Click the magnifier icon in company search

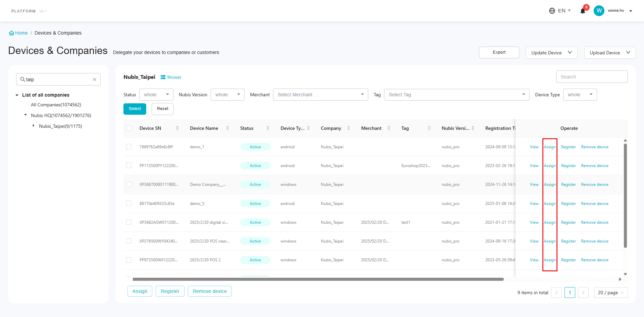[23, 79]
